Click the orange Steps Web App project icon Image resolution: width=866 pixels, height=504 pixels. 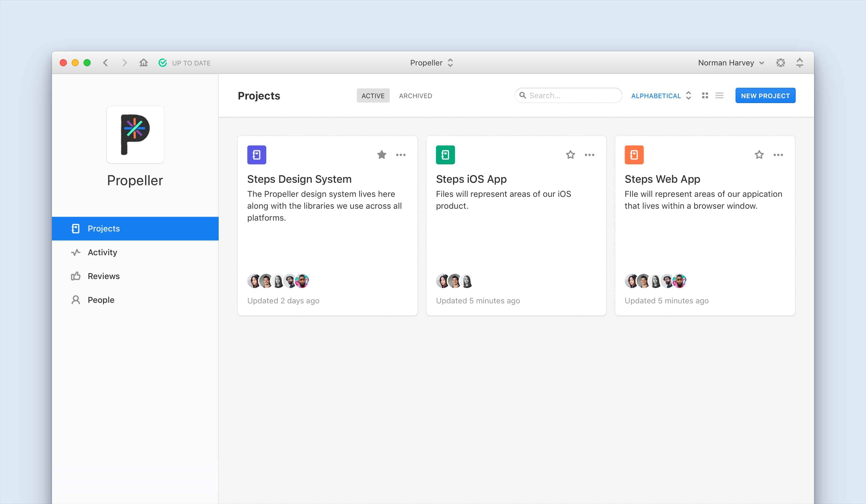coord(634,155)
